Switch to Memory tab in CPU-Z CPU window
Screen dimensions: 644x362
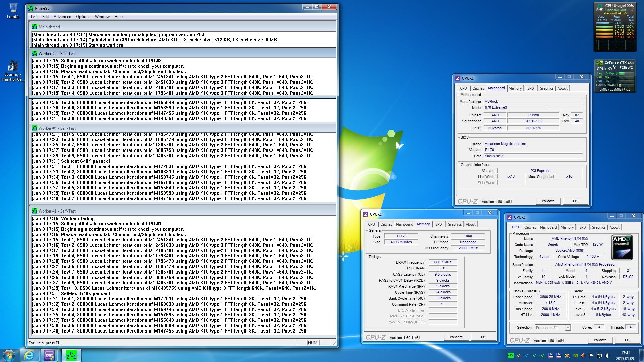(567, 227)
